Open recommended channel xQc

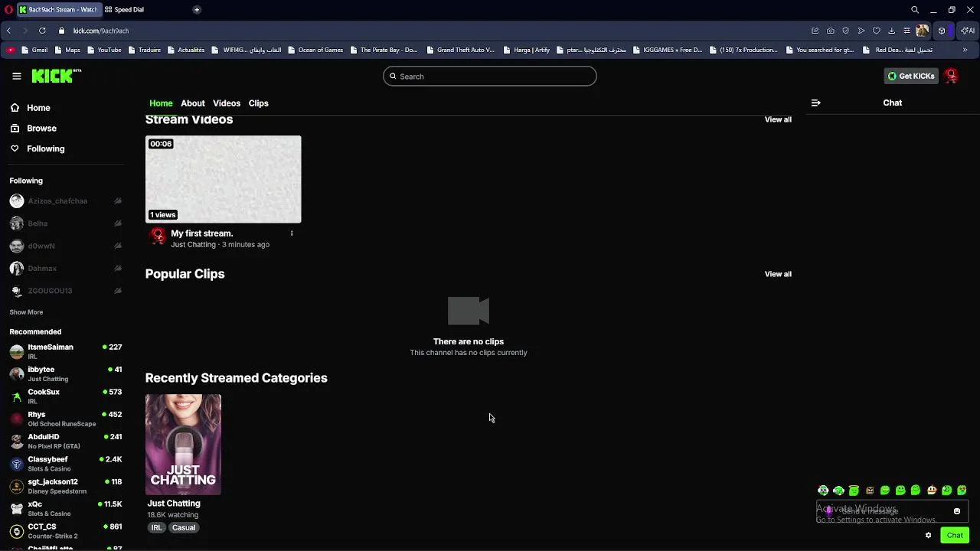point(66,509)
